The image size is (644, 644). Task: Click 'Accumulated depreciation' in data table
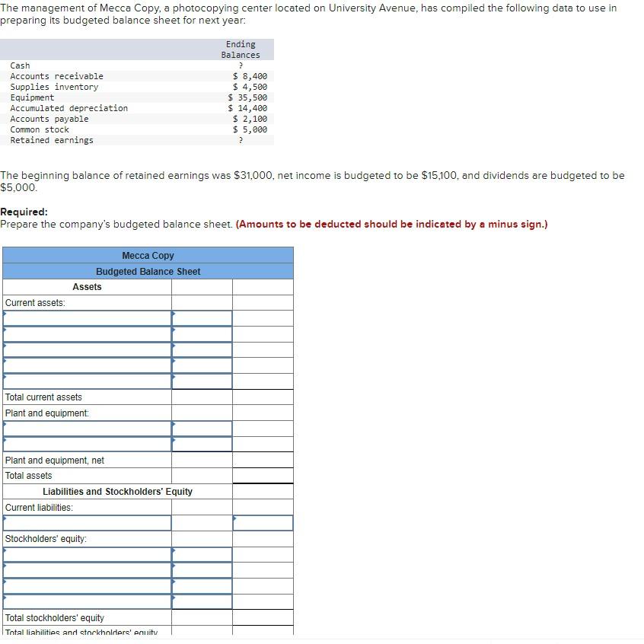coord(69,108)
